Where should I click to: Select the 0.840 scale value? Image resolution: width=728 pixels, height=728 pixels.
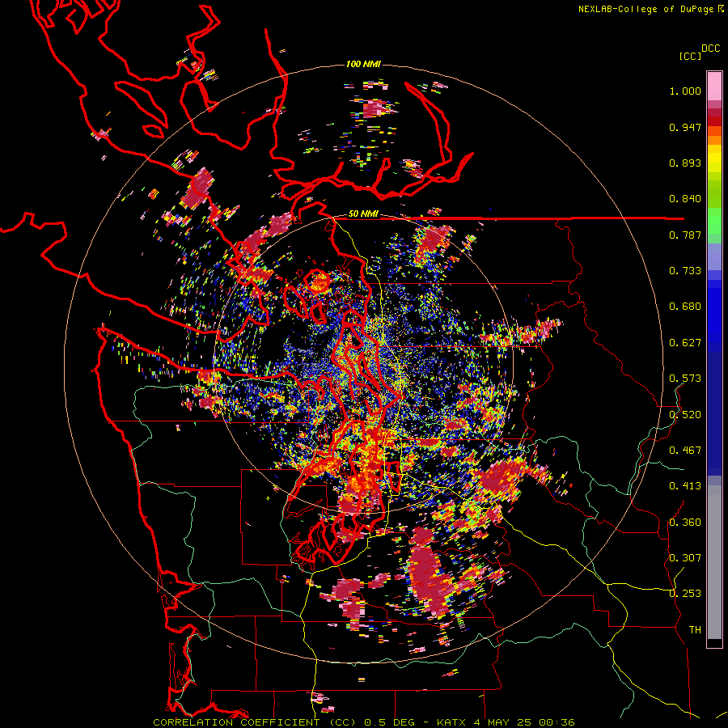click(x=685, y=199)
